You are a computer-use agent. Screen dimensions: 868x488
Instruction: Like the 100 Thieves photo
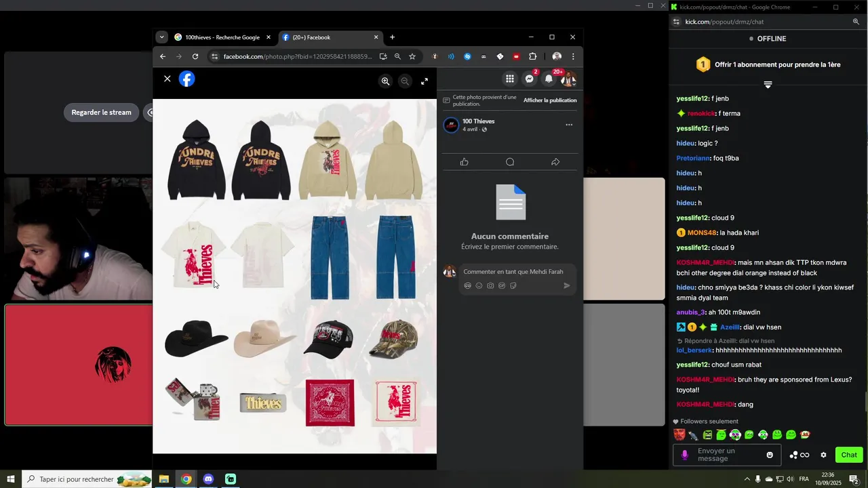click(x=465, y=162)
